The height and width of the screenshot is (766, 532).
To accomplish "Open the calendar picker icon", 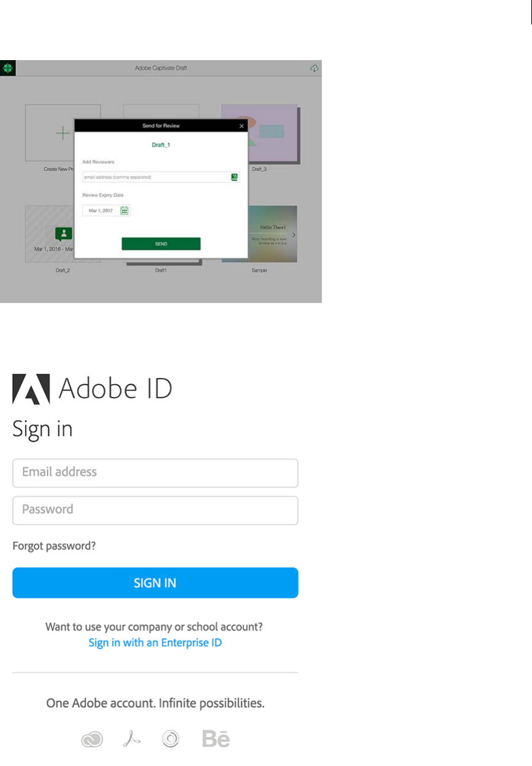I will (124, 210).
